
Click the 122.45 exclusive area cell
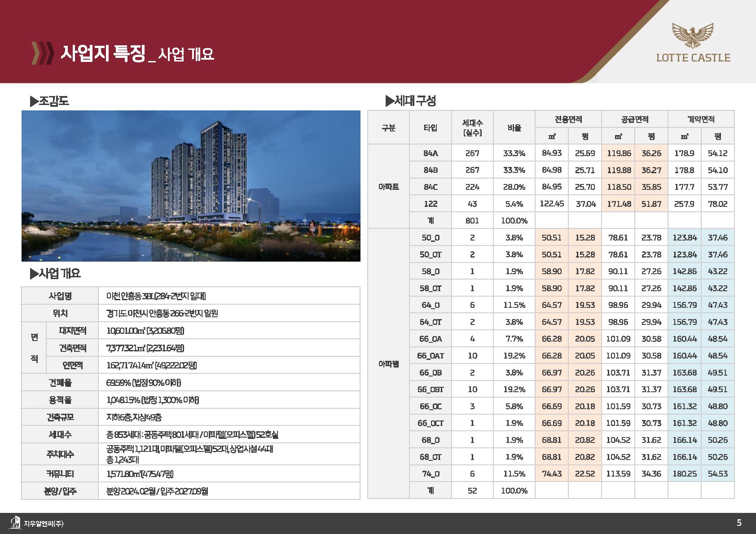[552, 204]
